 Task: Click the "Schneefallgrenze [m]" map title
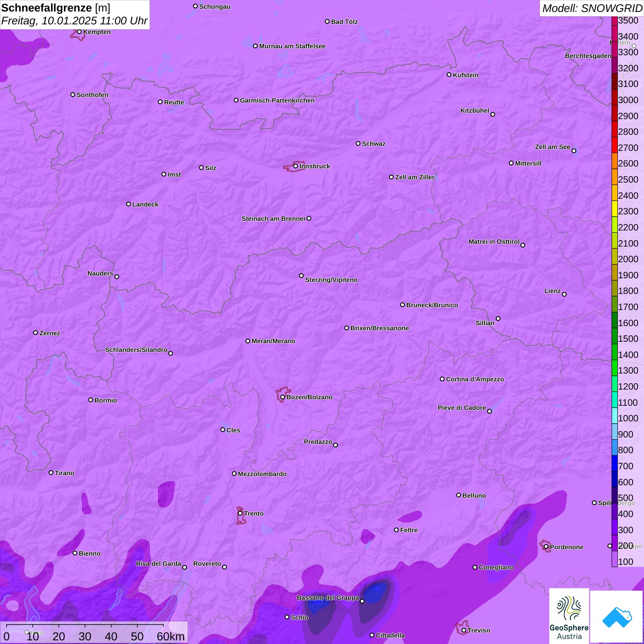56,8
